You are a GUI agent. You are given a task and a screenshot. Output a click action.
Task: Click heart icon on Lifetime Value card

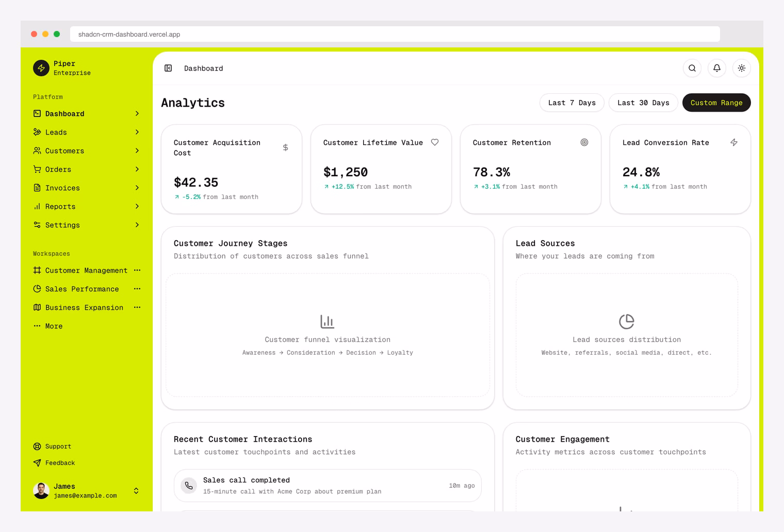pos(435,142)
